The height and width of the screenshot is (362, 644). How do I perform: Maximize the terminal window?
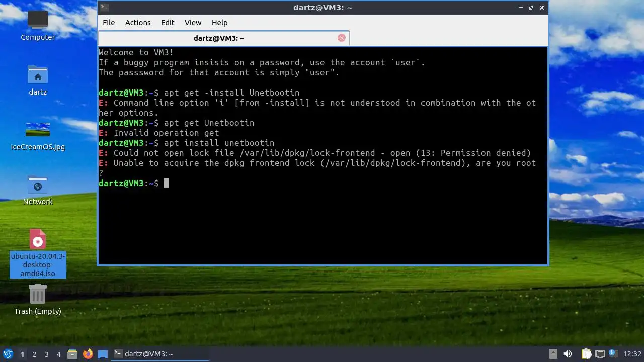(x=532, y=8)
